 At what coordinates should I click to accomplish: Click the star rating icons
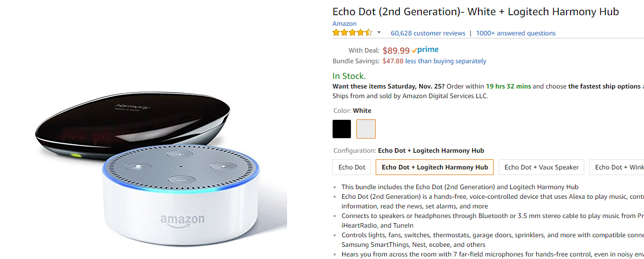pyautogui.click(x=352, y=33)
